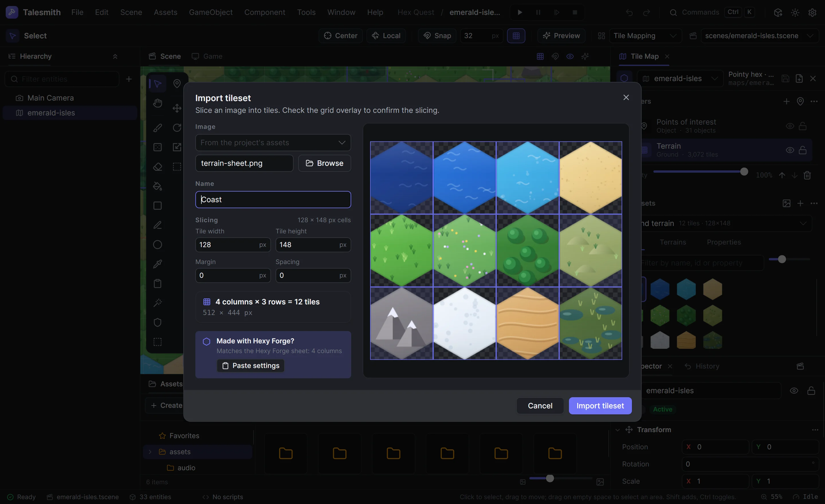825x504 pixels.
Task: Choose the magic wand tool
Action: click(x=157, y=303)
